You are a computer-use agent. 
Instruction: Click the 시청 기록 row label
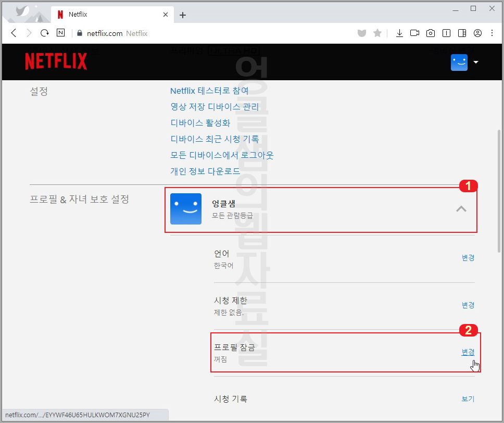click(231, 399)
